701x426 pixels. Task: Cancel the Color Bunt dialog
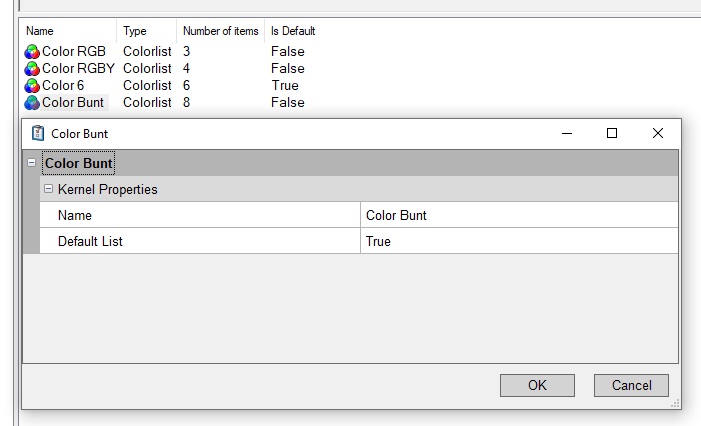[631, 385]
